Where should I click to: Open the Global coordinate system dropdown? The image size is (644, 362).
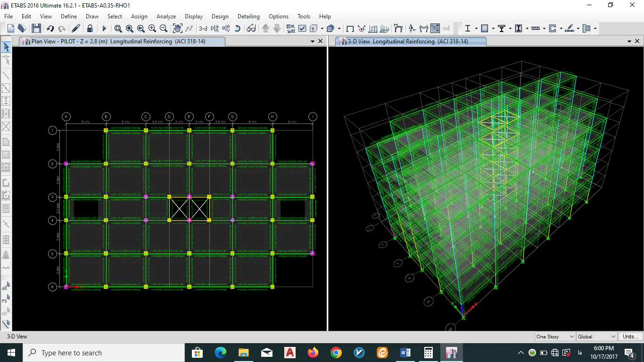point(596,337)
